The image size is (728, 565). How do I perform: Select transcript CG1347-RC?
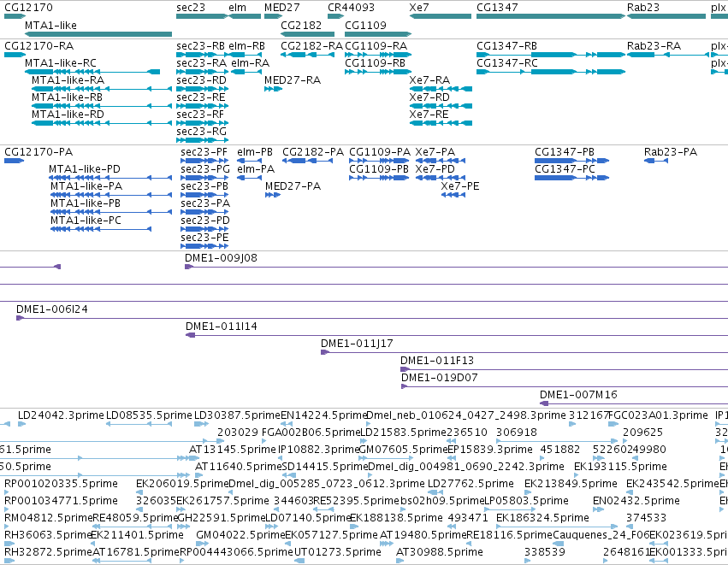[x=551, y=72]
